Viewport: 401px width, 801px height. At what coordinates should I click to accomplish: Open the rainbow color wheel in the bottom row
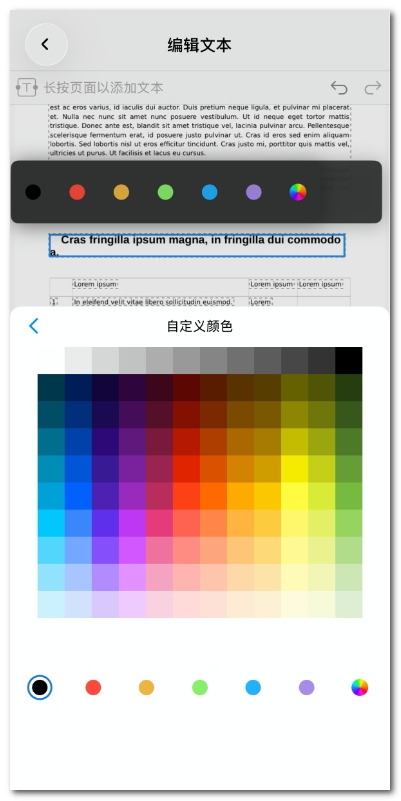pyautogui.click(x=360, y=687)
